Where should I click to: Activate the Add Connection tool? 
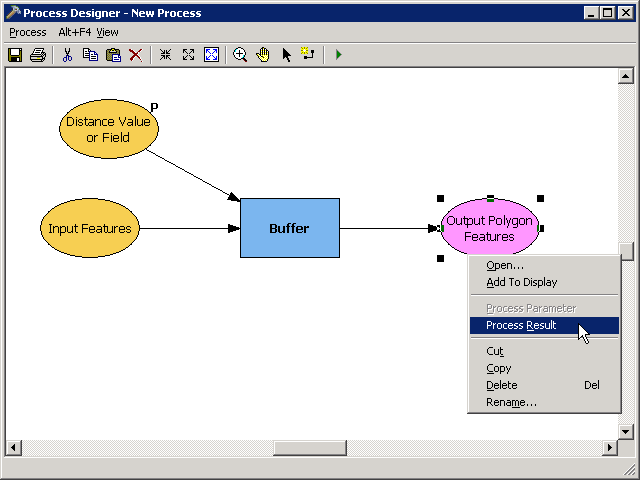point(308,55)
